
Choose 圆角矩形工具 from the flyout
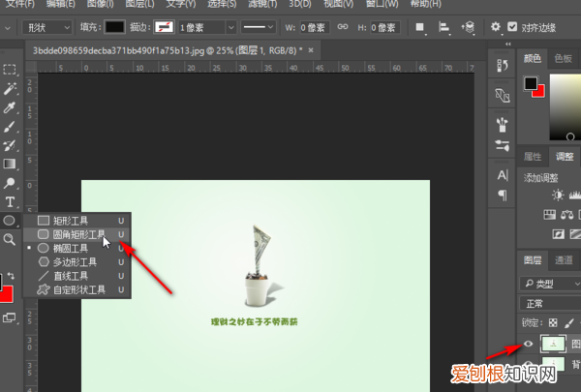point(77,234)
